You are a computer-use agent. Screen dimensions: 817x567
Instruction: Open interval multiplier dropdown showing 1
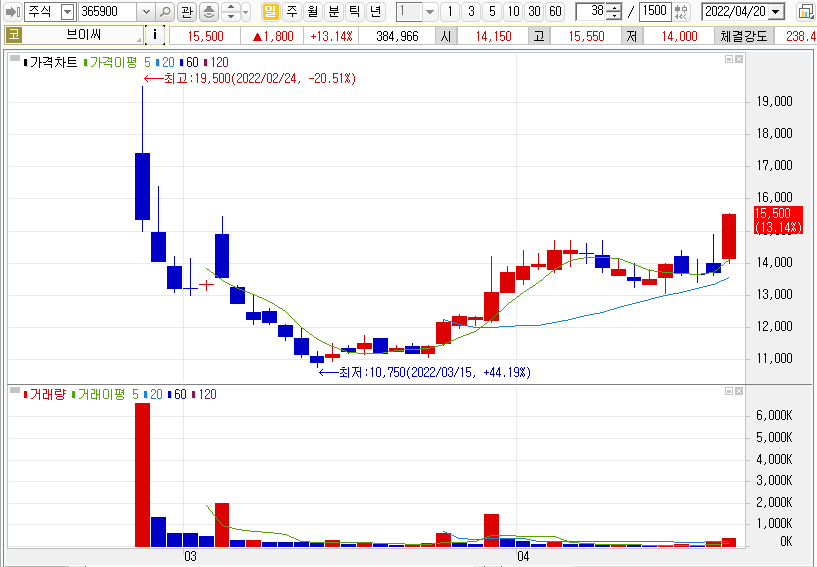point(429,11)
